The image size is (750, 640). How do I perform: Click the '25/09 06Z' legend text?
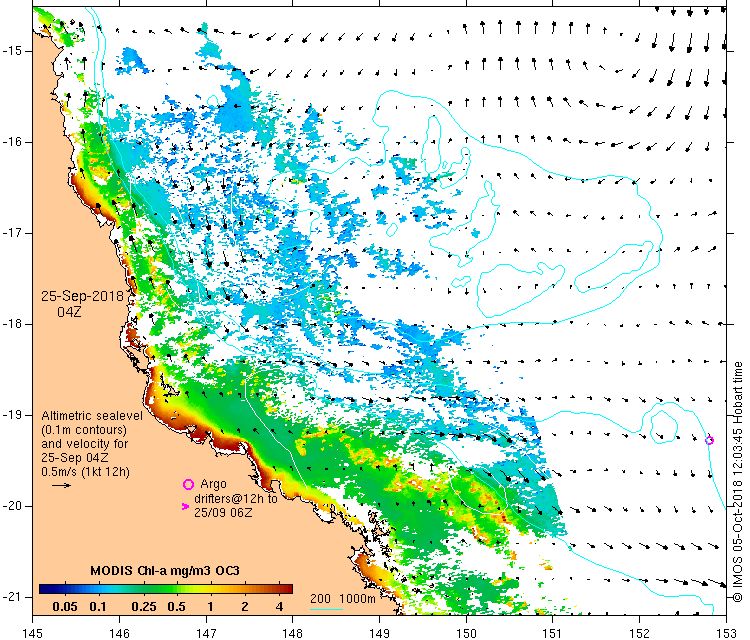click(223, 512)
